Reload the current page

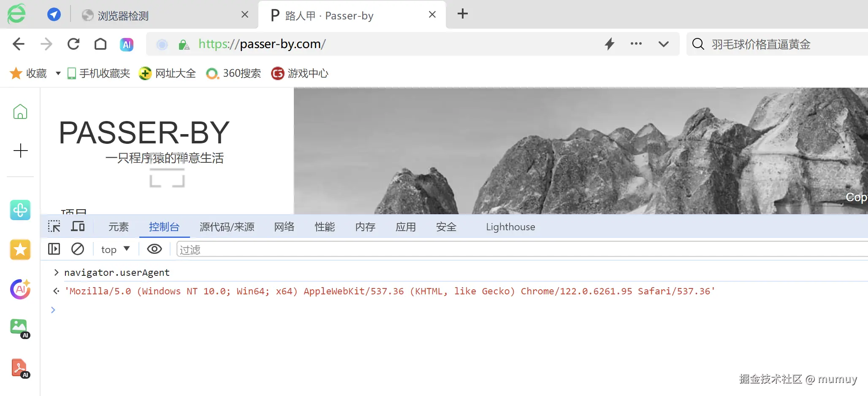tap(73, 44)
